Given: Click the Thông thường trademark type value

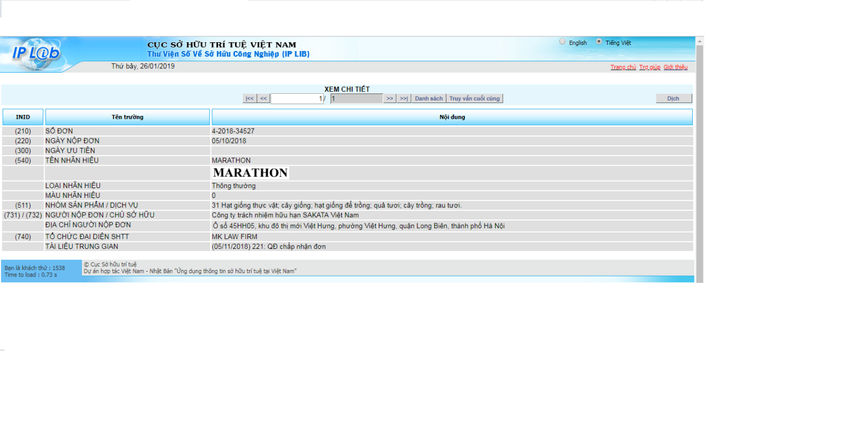Looking at the screenshot, I should click(x=234, y=186).
